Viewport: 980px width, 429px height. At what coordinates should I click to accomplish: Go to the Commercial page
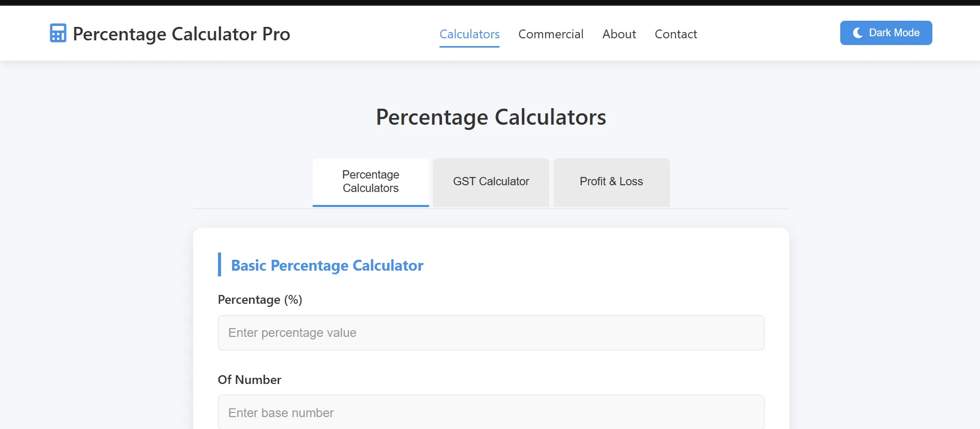tap(551, 34)
